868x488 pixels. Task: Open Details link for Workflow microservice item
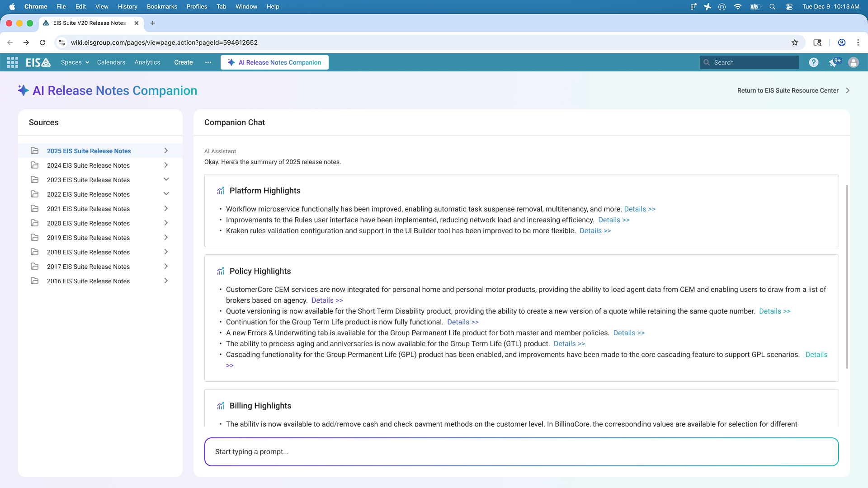[639, 209]
